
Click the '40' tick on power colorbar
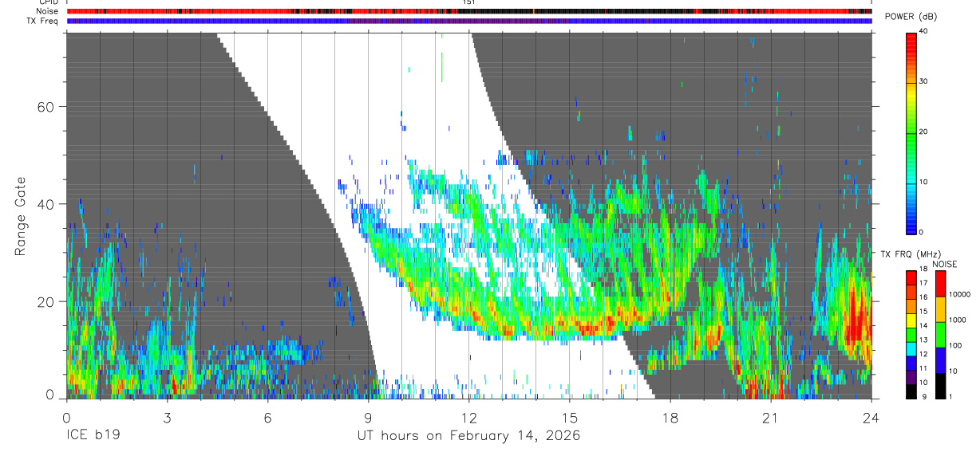coord(923,32)
